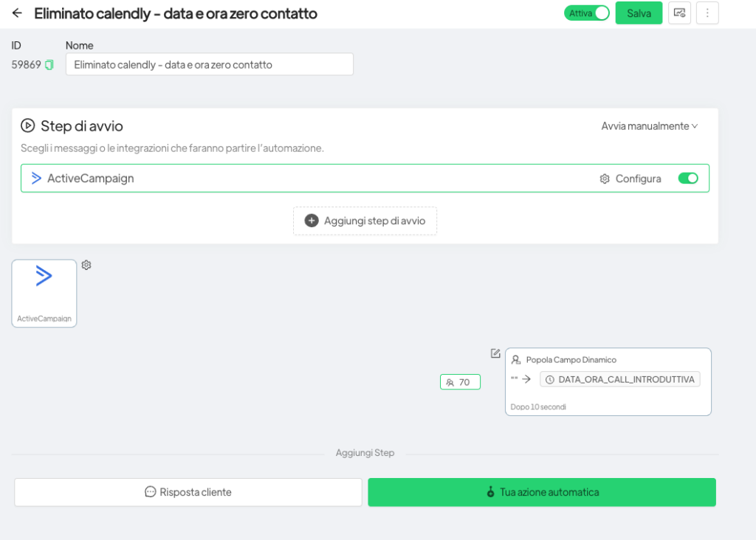Add a Risposta cliente step
This screenshot has width=756, height=540.
coord(188,492)
